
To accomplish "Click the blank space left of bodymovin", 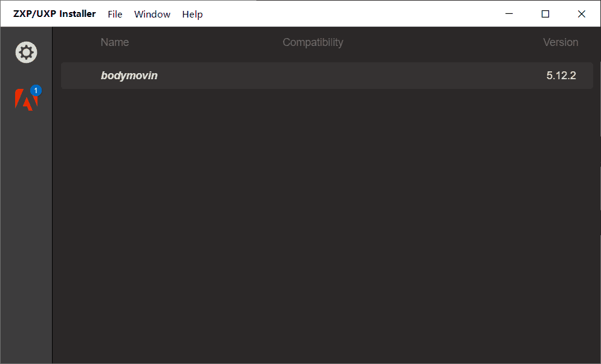I will (80, 76).
